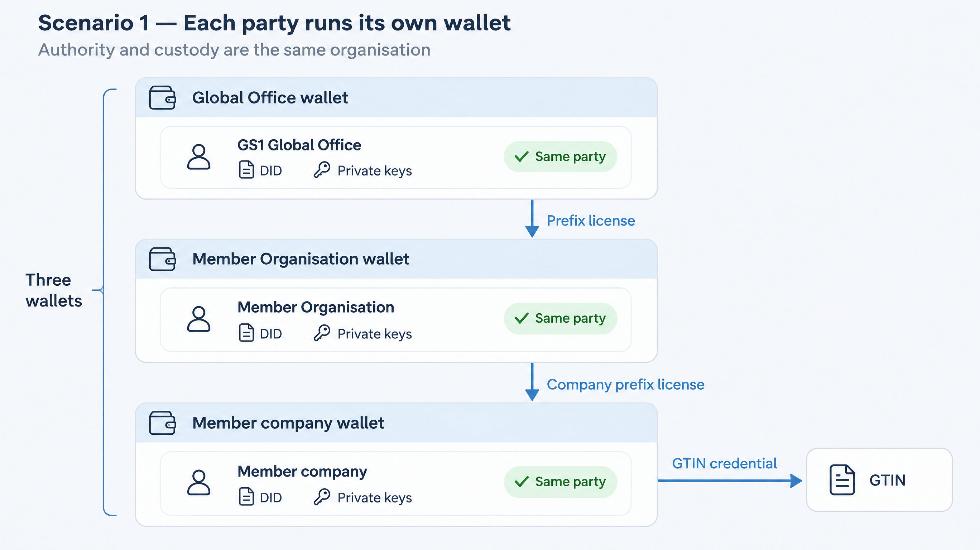
Task: Click the "DID" label under Member Organisation
Action: [271, 334]
